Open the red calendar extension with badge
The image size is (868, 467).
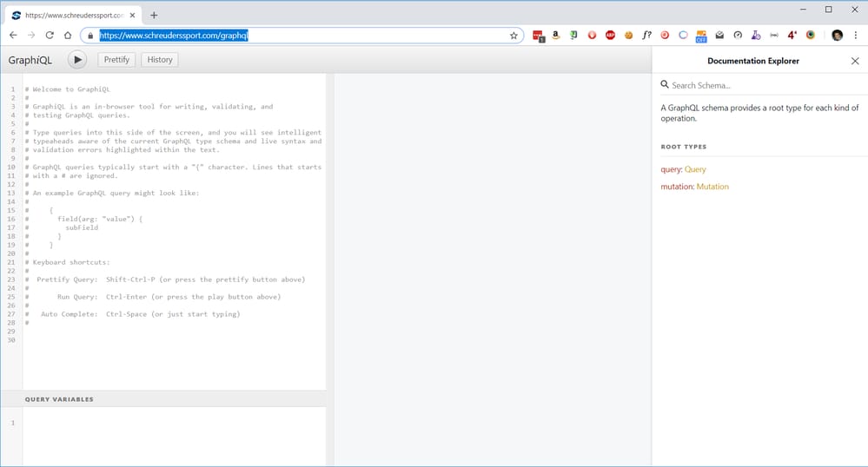[538, 36]
